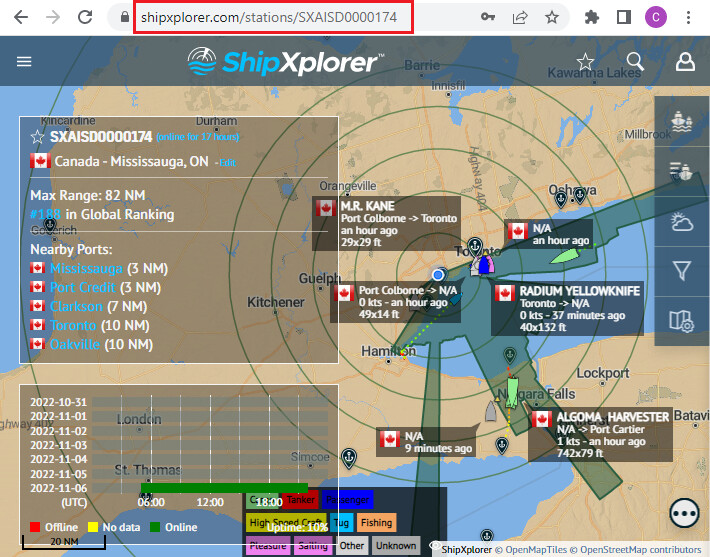
Task: Open the ships panel in right sidebar
Action: 682,121
